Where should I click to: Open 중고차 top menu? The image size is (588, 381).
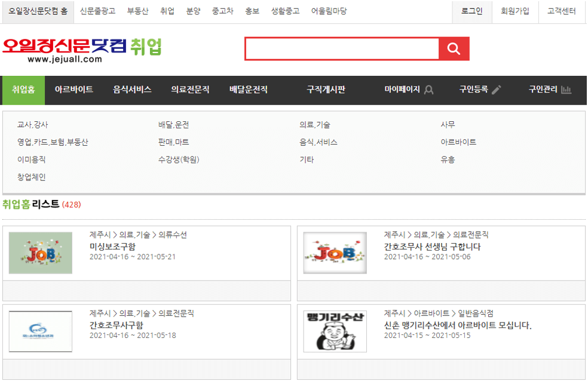tap(223, 11)
